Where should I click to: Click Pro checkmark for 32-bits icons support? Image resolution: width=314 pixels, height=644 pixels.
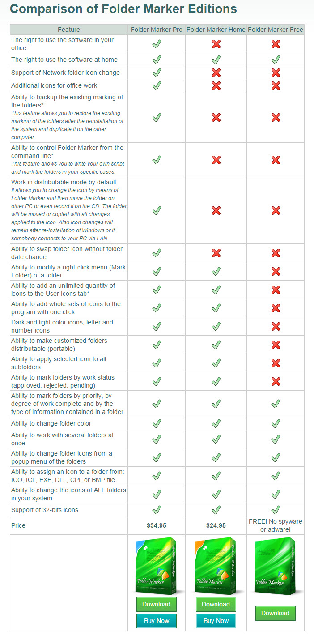click(x=157, y=510)
